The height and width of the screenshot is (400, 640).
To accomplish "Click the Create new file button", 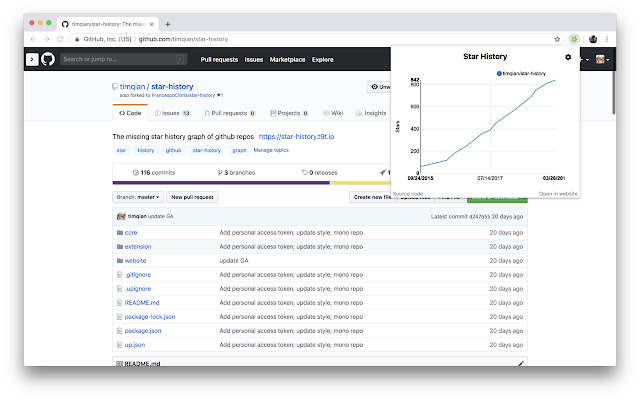I will 371,197.
